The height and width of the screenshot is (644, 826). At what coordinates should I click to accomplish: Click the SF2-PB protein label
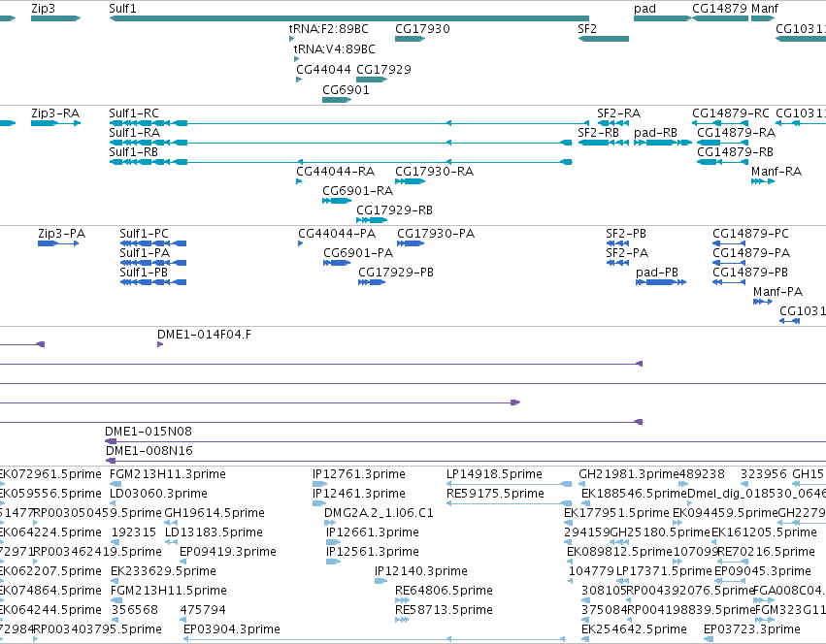pos(626,234)
